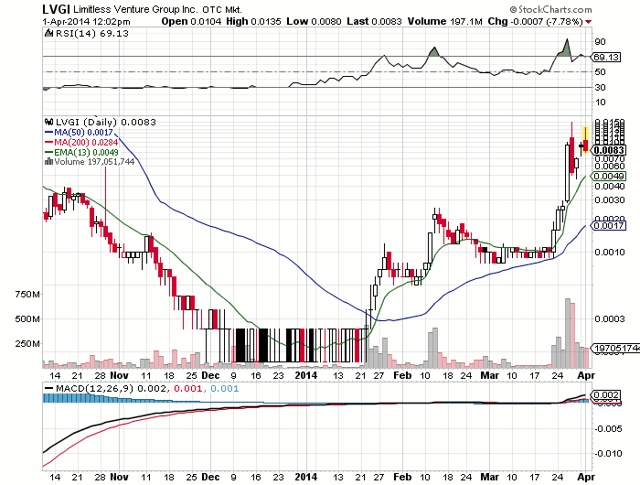
Task: Select the blue MA(50) line marker
Action: point(49,132)
